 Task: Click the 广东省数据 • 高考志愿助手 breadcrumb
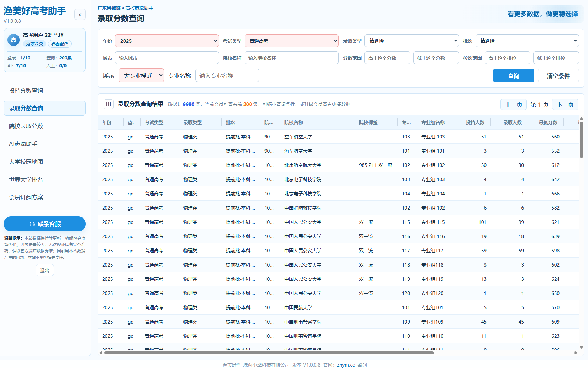(x=125, y=8)
